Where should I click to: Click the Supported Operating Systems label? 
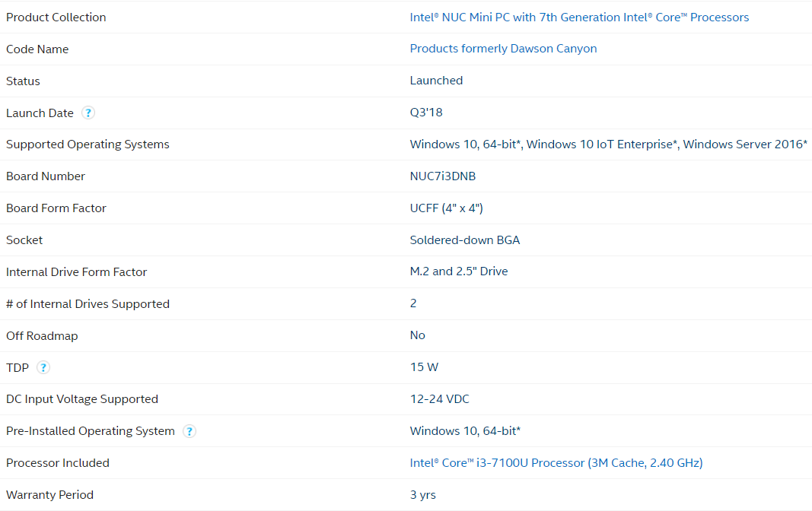tap(88, 144)
